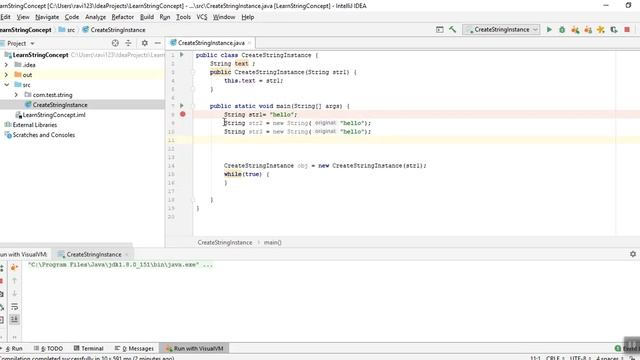Stop the running process in top toolbar
The height and width of the screenshot is (360, 640).
(x=627, y=29)
